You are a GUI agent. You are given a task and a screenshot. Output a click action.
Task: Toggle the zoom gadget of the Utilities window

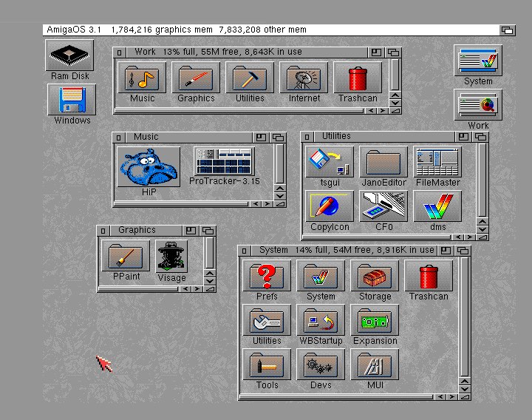(463, 137)
